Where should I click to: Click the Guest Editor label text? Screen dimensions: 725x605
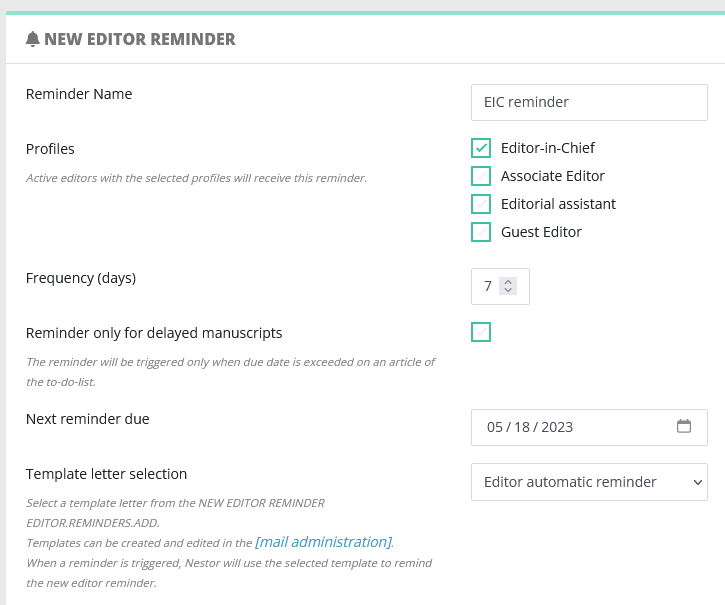(541, 232)
